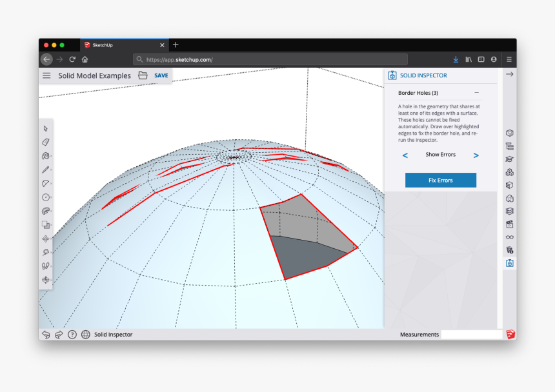Activate the Orbit tool
Viewport: 555px width, 392px height.
pyautogui.click(x=45, y=280)
